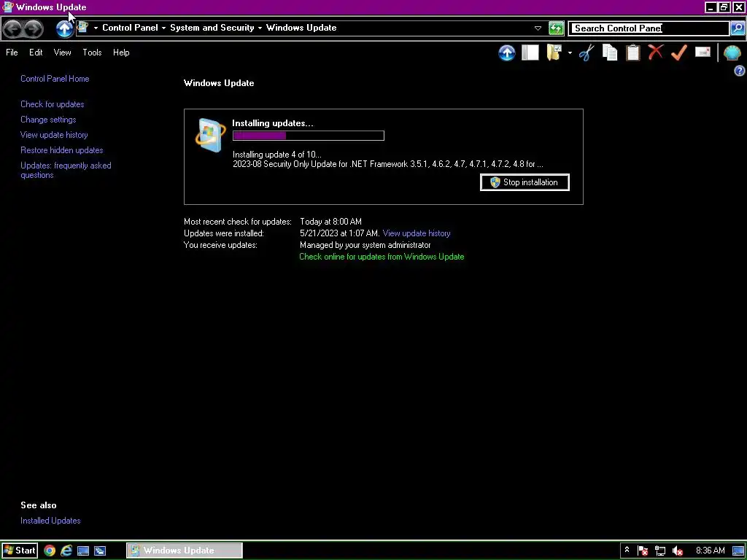Click the search magnifier button
The height and width of the screenshot is (560, 747).
737,28
